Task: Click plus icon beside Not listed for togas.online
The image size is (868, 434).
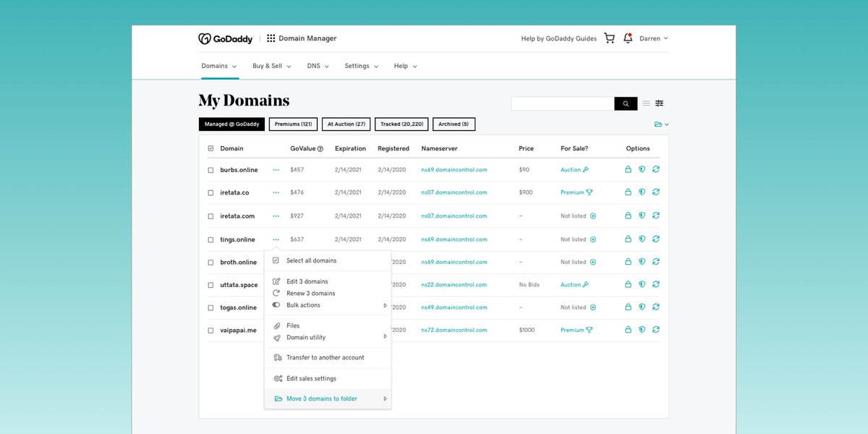Action: 593,307
